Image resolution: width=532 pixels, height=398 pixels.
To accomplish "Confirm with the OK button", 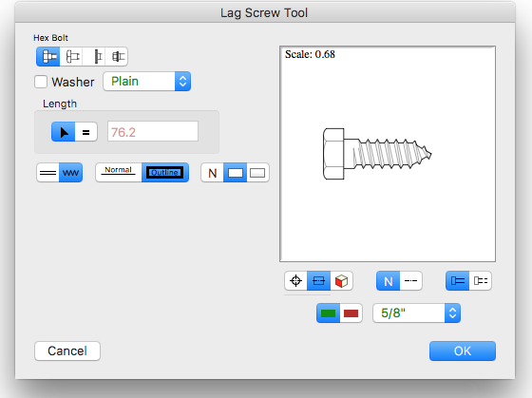I will 463,351.
